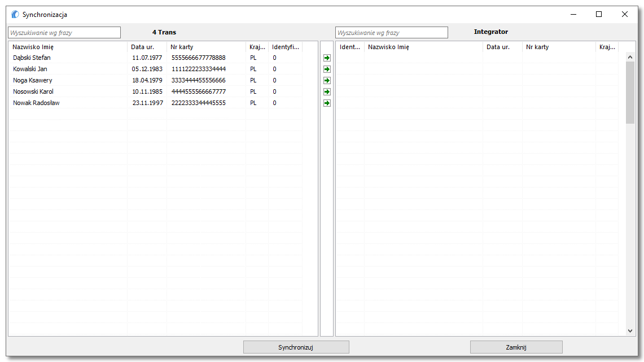Image resolution: width=644 pixels, height=362 pixels.
Task: Click the Synchronizuj button
Action: coord(296,347)
